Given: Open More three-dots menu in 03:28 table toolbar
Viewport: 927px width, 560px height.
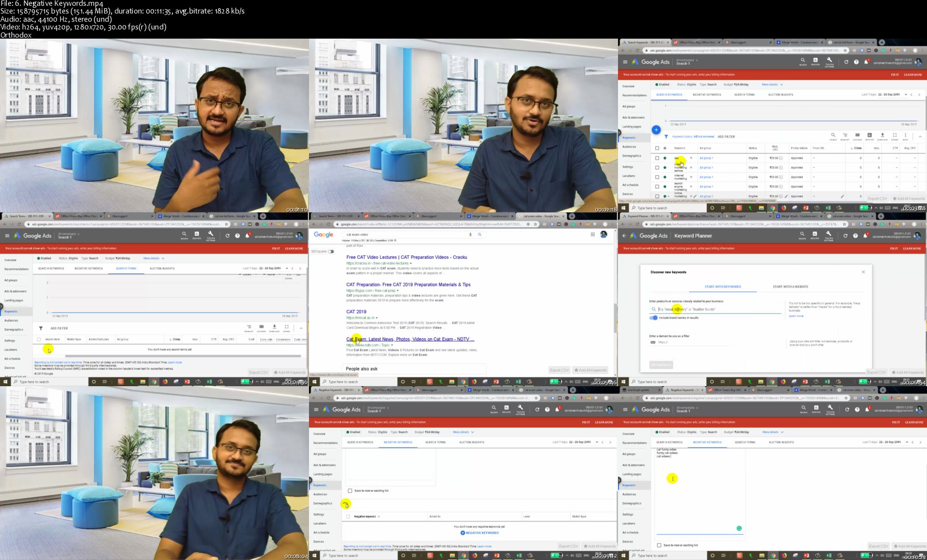Looking at the screenshot, I should point(906,136).
